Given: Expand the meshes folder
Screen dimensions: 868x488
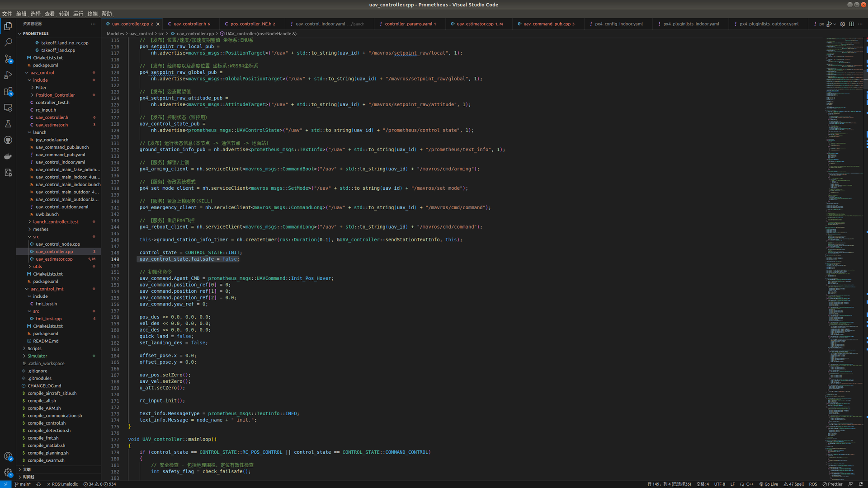Looking at the screenshot, I should 58,229.
